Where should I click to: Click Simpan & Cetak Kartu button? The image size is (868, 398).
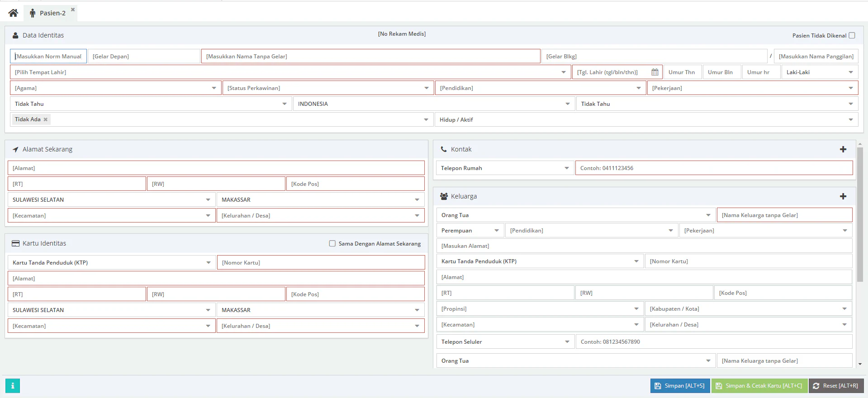(x=759, y=386)
